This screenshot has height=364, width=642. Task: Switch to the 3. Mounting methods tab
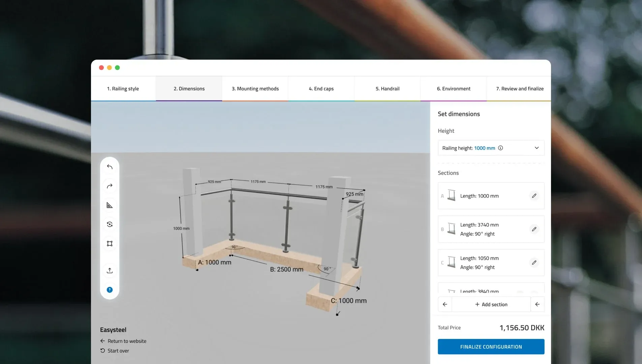point(255,88)
